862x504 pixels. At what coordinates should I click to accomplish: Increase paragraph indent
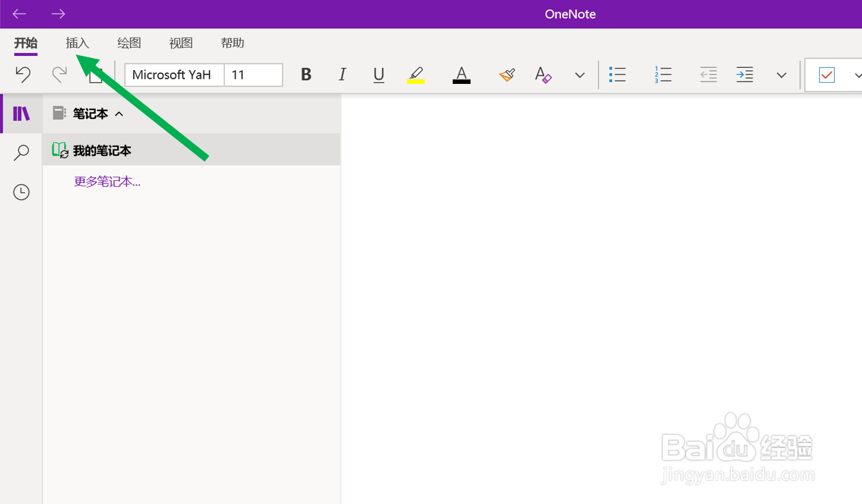744,75
